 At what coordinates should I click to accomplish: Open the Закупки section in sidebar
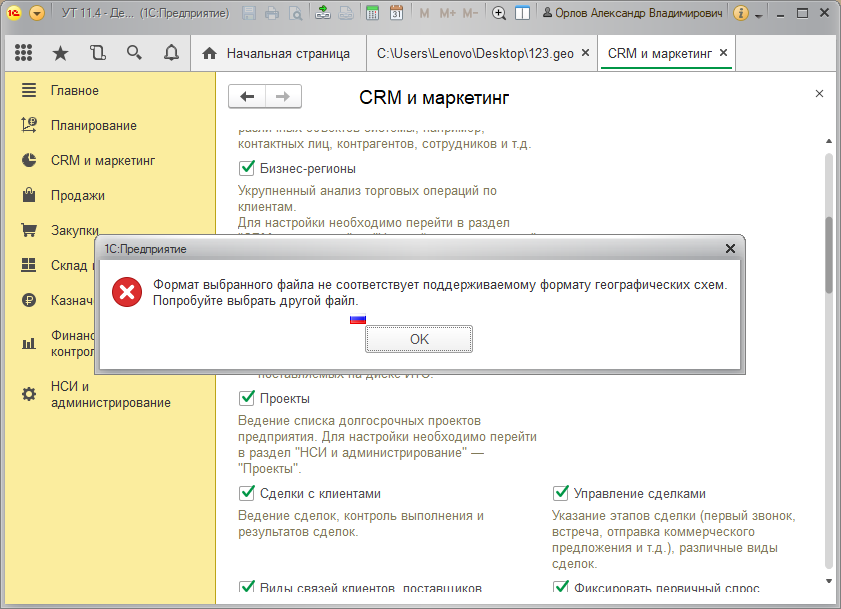pos(75,230)
